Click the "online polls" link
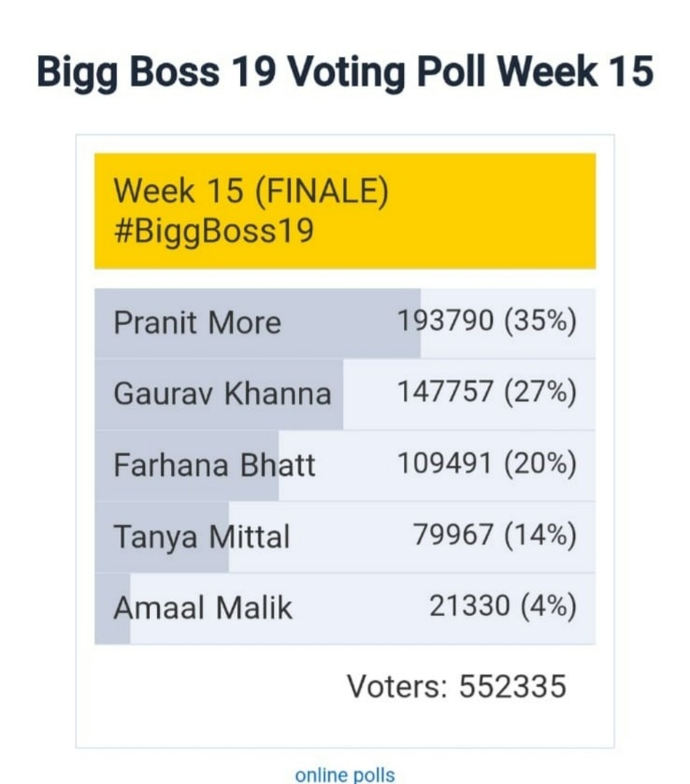The image size is (690, 784). click(x=345, y=775)
